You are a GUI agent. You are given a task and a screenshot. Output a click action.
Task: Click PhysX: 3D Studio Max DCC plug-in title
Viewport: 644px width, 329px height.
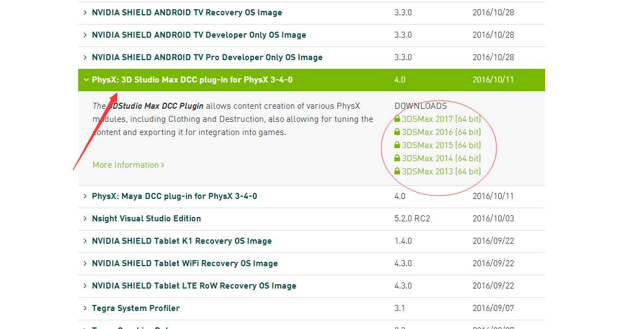pos(192,80)
